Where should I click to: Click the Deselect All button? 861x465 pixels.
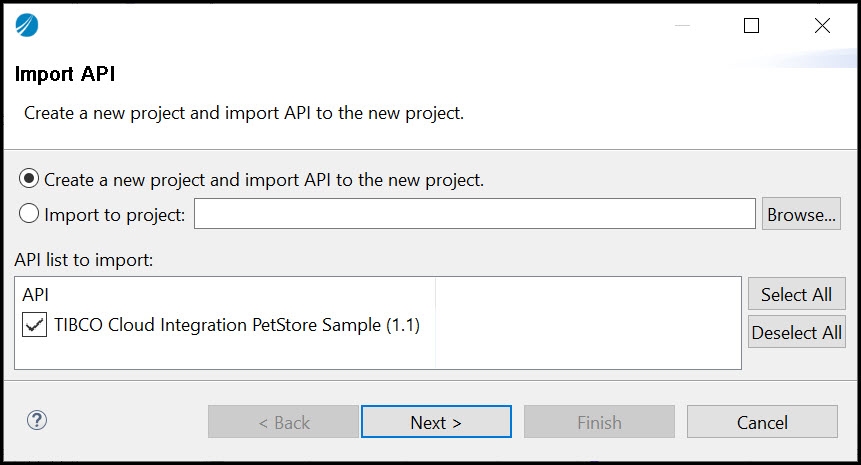point(796,332)
